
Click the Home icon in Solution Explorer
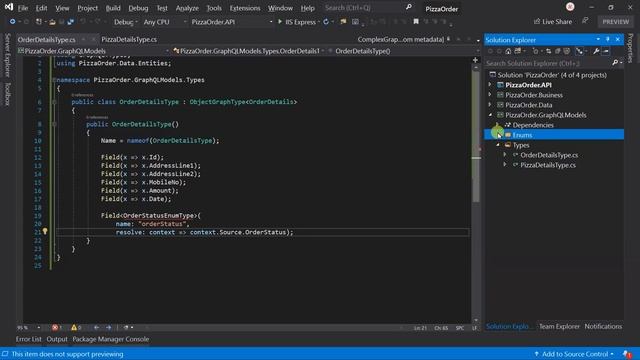508,51
